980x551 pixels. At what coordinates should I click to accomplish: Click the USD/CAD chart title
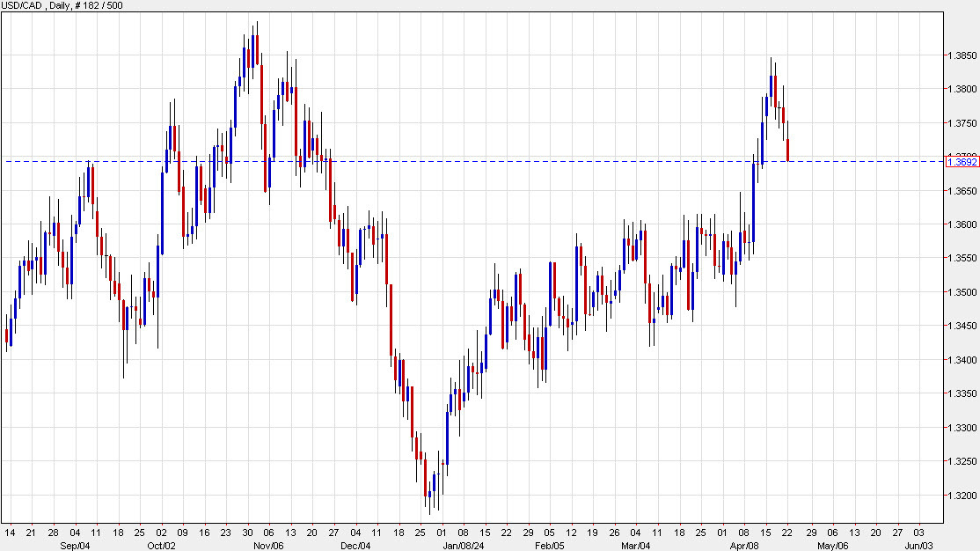(x=22, y=4)
